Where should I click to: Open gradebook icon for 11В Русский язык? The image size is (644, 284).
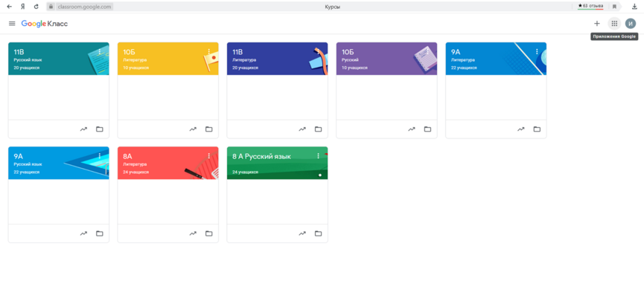(x=84, y=129)
